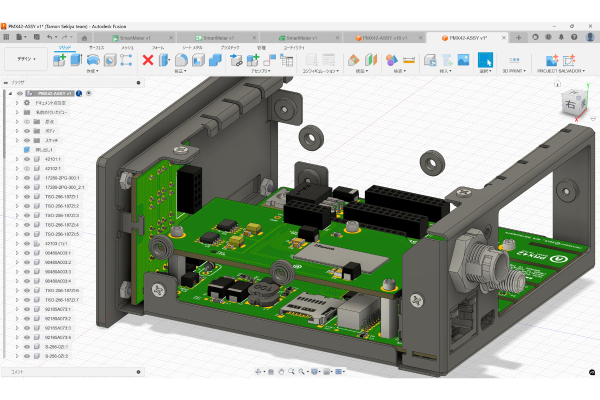Expand the 98489A003:1 component in browser
Screen dimensions: 600x400
pos(17,253)
